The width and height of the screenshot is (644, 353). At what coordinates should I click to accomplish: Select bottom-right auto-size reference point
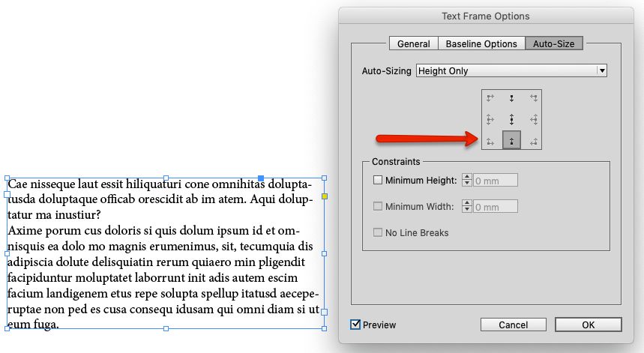[x=534, y=142]
